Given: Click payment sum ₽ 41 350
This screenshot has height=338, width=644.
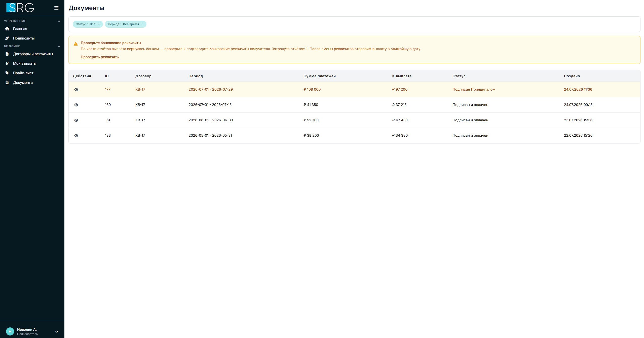Looking at the screenshot, I should [311, 105].
